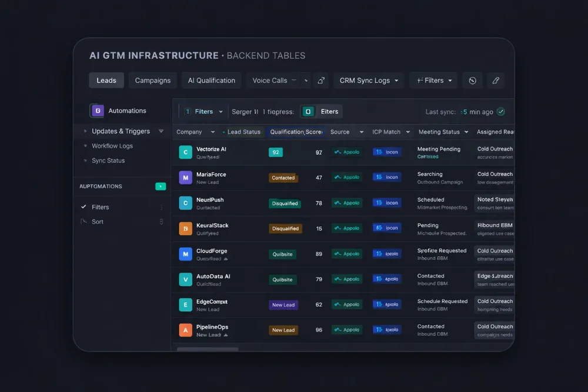The image size is (588, 392).
Task: Click the edit pencil icon in top bar
Action: coord(495,81)
